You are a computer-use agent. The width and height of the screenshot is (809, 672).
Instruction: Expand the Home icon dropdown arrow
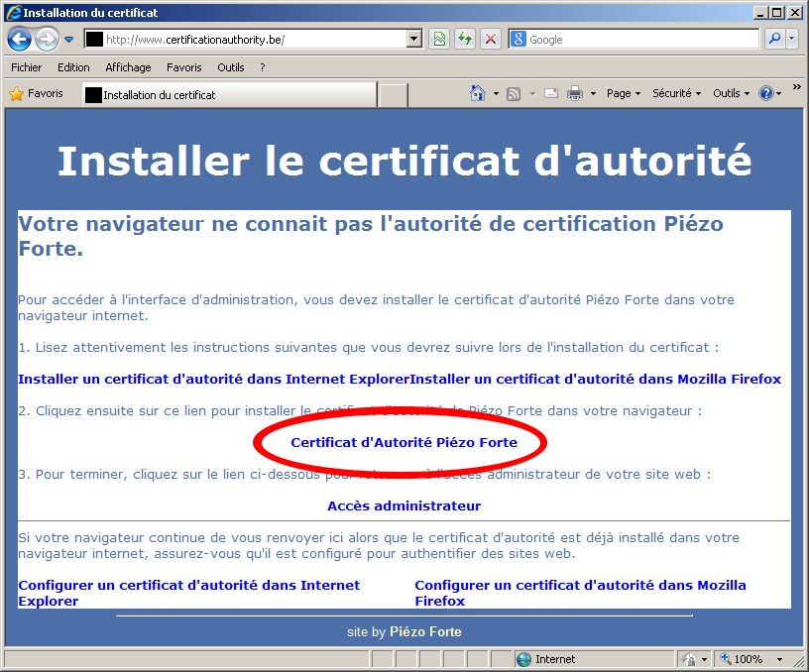tap(496, 94)
